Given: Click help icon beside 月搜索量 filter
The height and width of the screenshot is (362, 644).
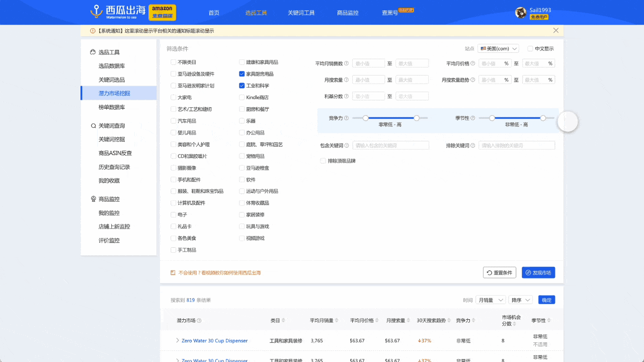Looking at the screenshot, I should click(x=346, y=80).
